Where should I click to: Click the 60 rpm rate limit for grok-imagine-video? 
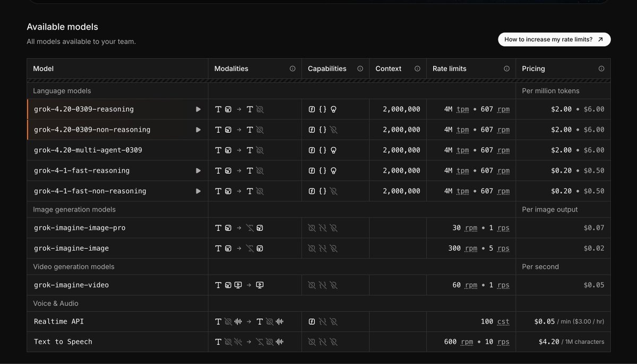point(465,285)
